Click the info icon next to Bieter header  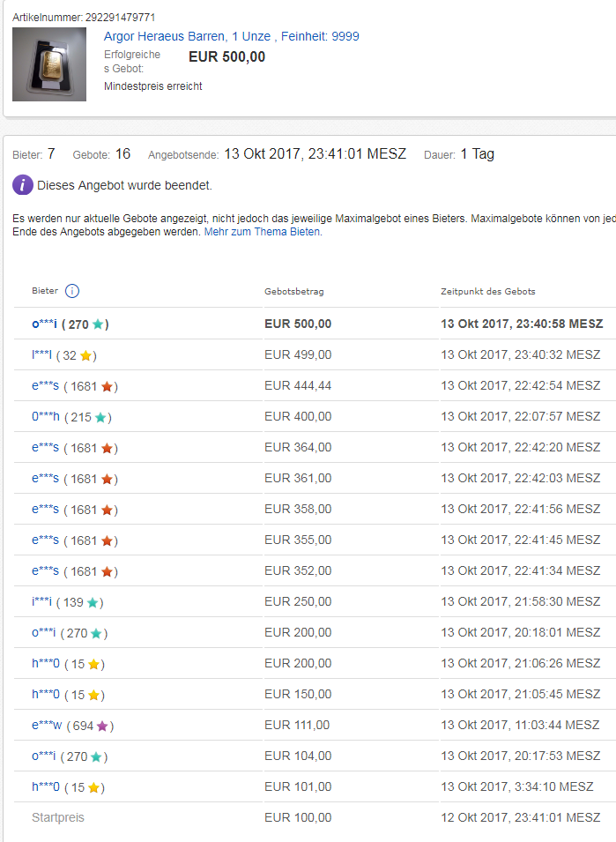[x=72, y=291]
